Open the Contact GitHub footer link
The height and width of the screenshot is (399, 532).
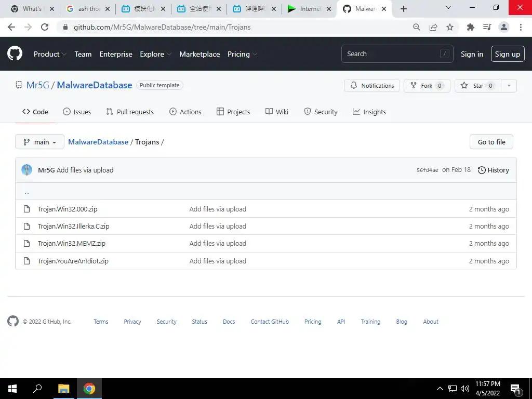[x=270, y=322]
